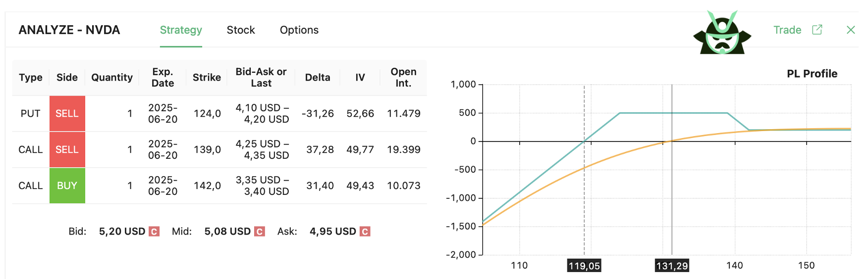Click the Trade link
The image size is (868, 279).
(x=787, y=30)
